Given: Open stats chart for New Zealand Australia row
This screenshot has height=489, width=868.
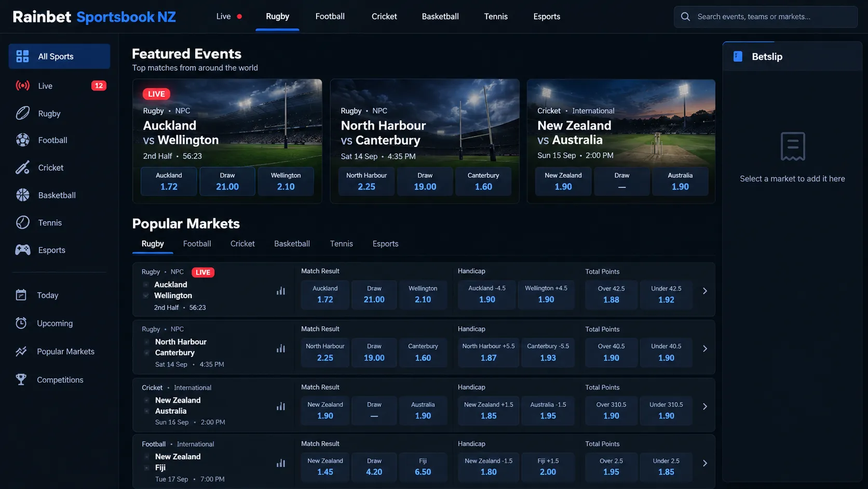Looking at the screenshot, I should (281, 406).
